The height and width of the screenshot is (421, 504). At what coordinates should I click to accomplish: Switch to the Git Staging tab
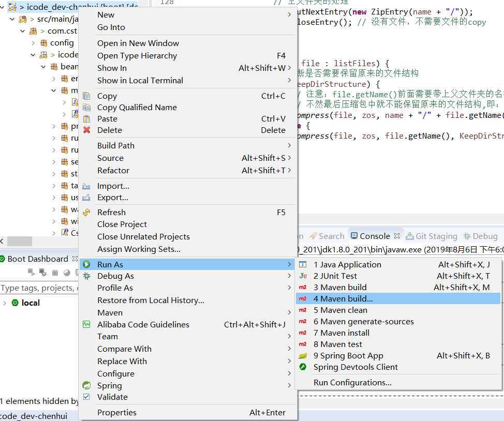(x=432, y=236)
